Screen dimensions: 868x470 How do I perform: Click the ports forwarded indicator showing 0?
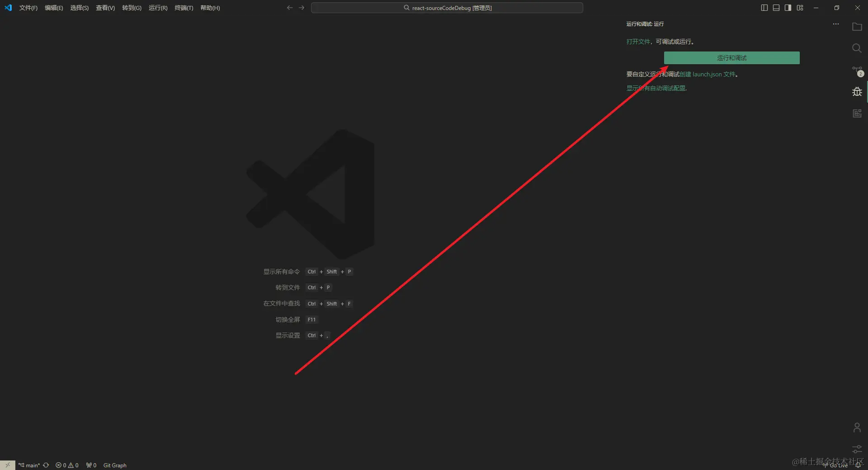pyautogui.click(x=91, y=465)
